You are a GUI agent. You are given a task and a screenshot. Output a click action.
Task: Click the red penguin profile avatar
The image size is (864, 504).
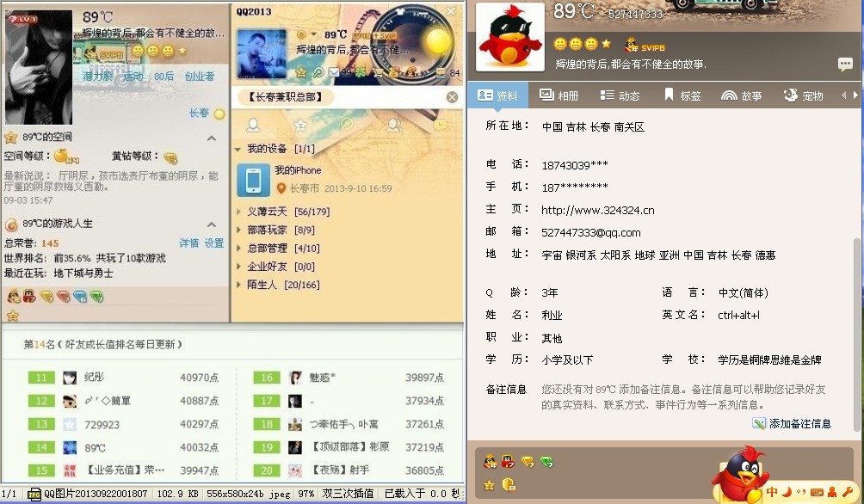pyautogui.click(x=509, y=37)
